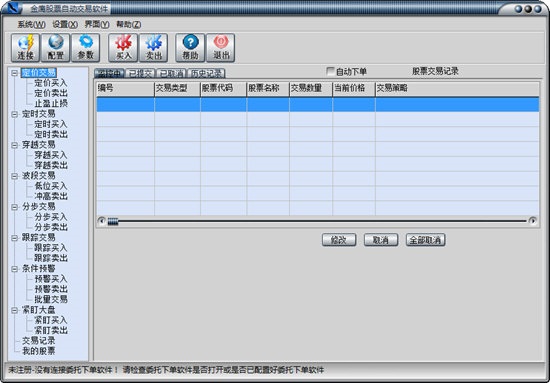Select 冲高卖出 in the tree
This screenshot has height=383, width=550.
(51, 196)
